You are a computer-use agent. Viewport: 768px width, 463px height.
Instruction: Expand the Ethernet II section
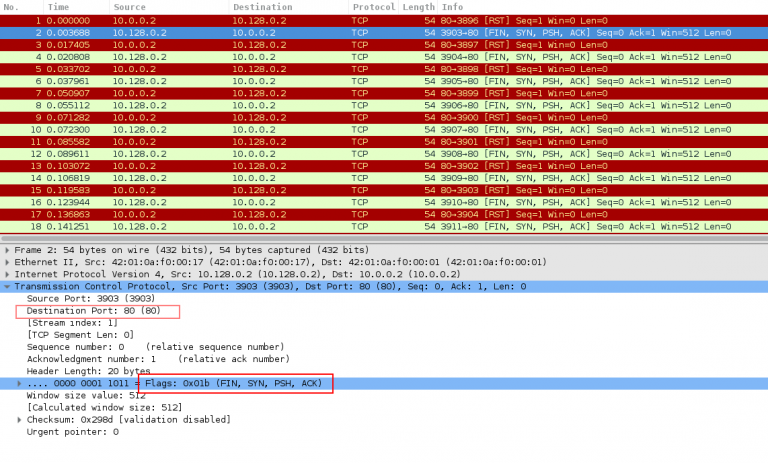(x=8, y=261)
